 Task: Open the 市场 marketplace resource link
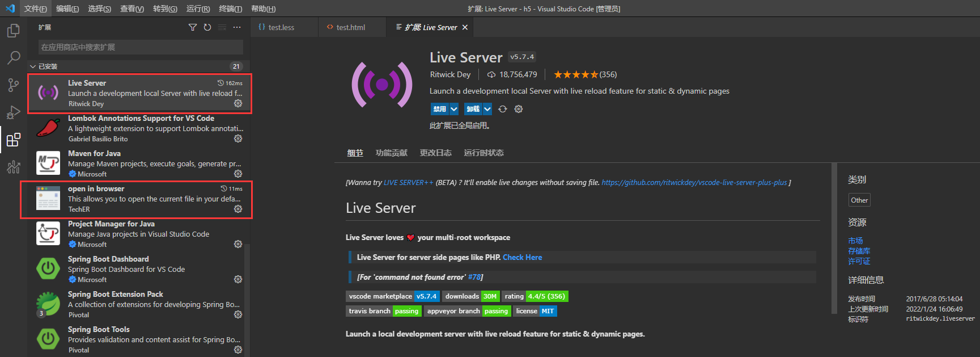[855, 241]
